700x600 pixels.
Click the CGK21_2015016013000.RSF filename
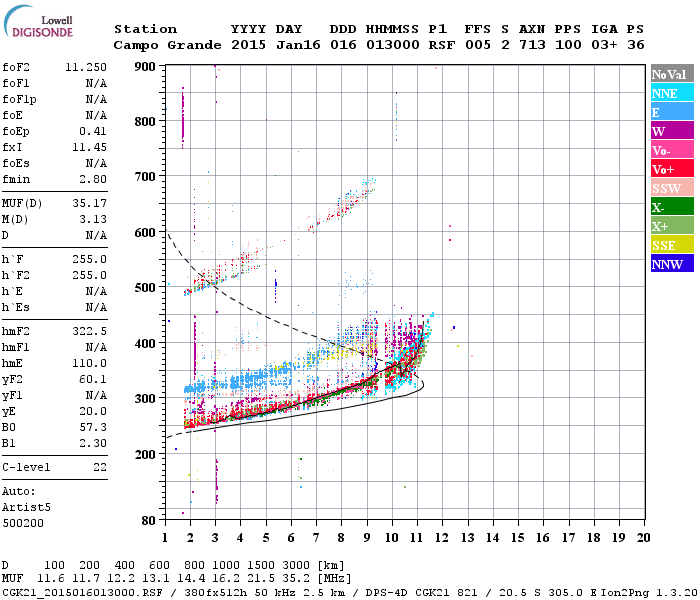82,593
